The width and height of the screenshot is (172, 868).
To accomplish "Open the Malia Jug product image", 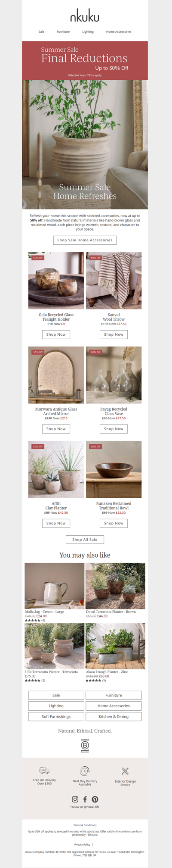I will point(55,586).
